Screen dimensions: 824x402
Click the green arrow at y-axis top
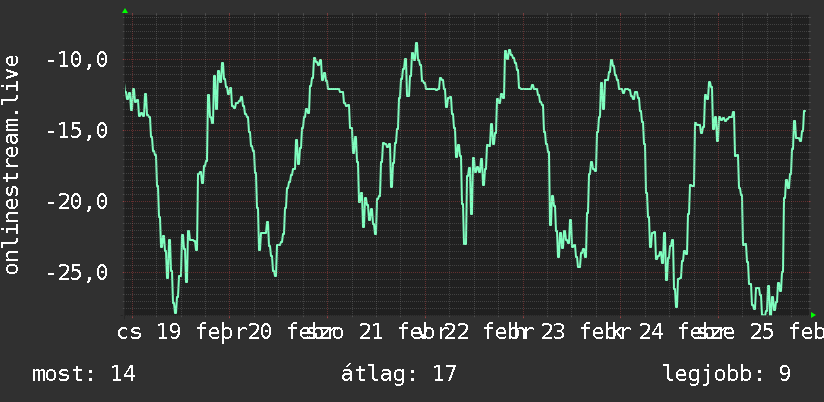point(125,11)
